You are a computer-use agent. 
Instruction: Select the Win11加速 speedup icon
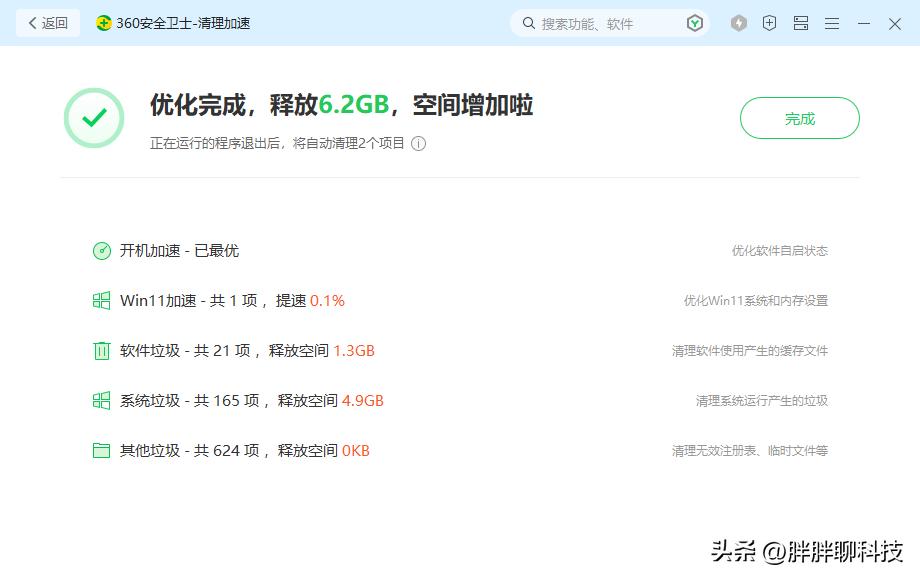tap(101, 301)
